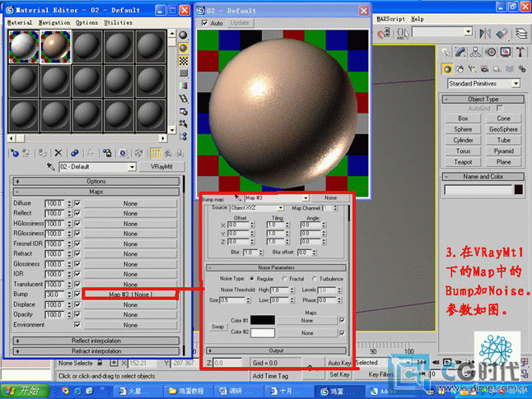This screenshot has height=399, width=532.
Task: Click the Sample UV Tiling icon
Action: [x=183, y=73]
